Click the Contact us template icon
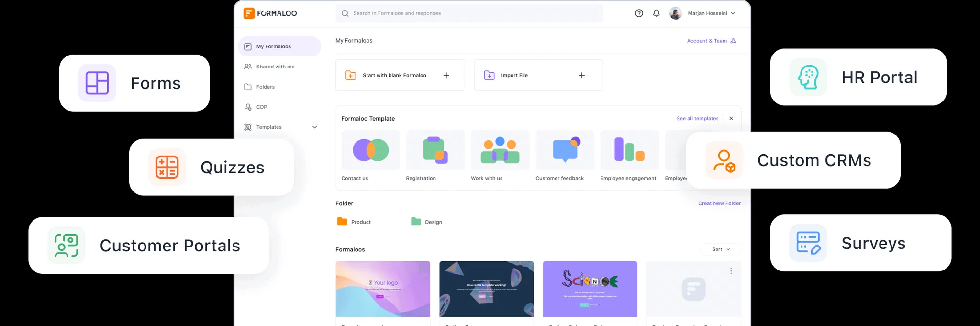Image resolution: width=980 pixels, height=326 pixels. click(370, 150)
